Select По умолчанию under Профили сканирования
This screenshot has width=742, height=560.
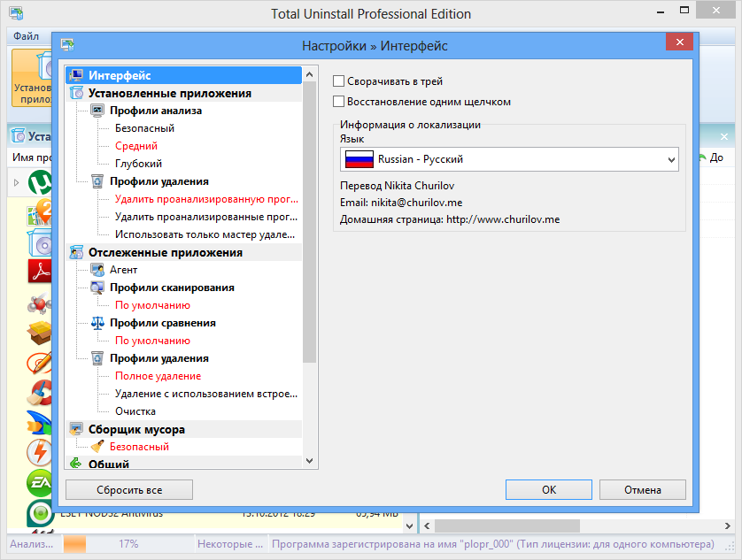pyautogui.click(x=152, y=305)
